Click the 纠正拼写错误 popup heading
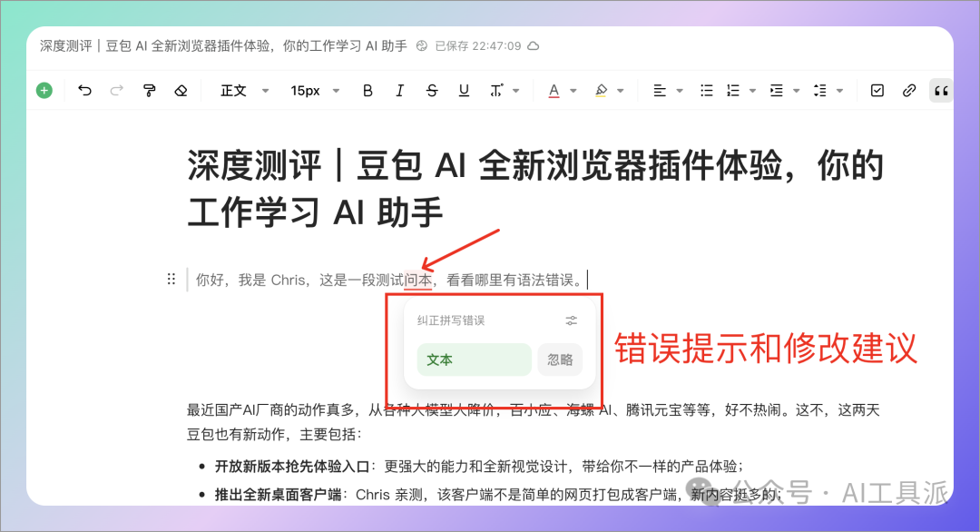The height and width of the screenshot is (532, 980). point(451,320)
